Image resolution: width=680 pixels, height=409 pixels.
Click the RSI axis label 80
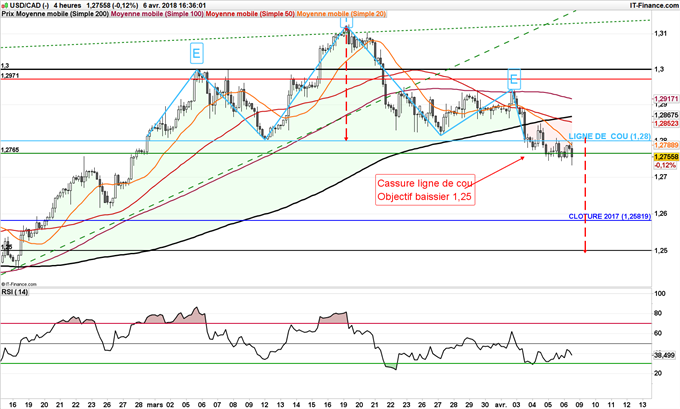click(x=658, y=313)
